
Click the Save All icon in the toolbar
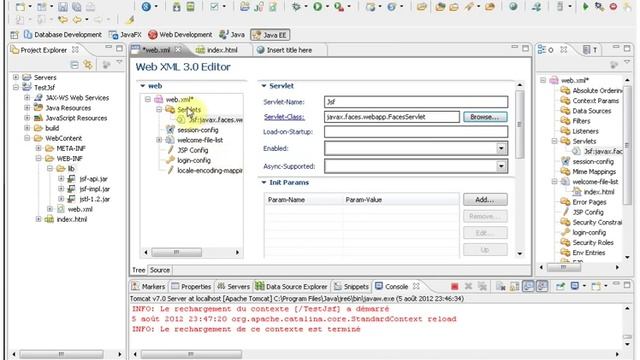coord(76,7)
